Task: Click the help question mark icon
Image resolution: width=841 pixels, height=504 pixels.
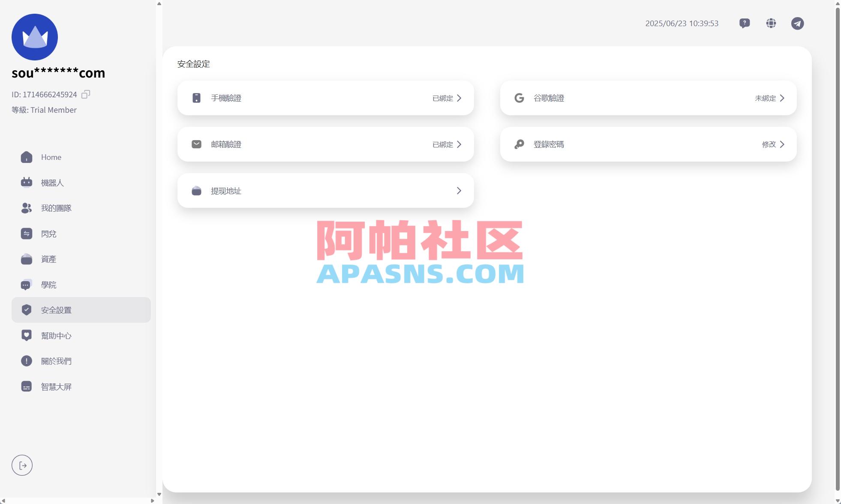Action: (745, 23)
